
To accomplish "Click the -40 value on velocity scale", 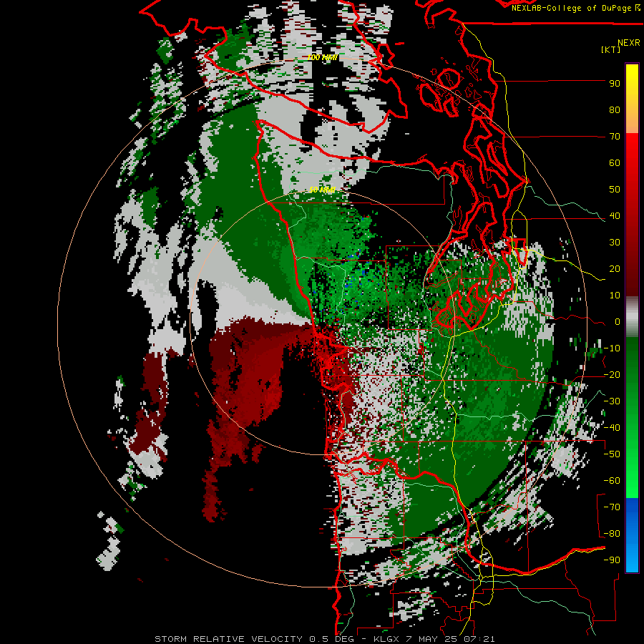I will click(x=612, y=428).
